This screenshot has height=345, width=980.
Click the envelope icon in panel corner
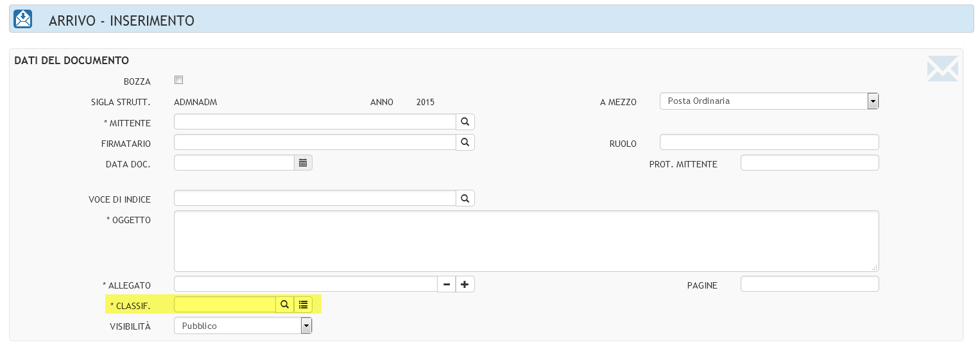(x=943, y=69)
